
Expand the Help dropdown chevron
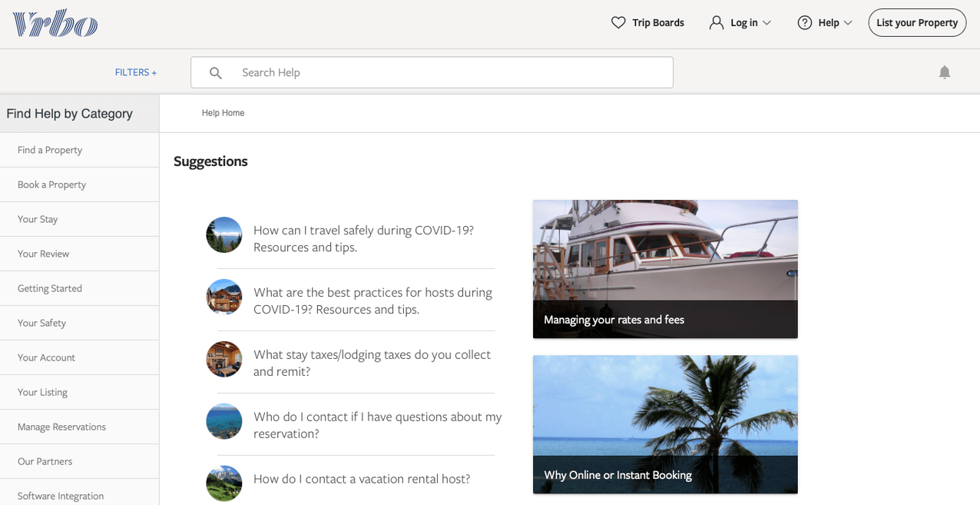[x=848, y=23]
